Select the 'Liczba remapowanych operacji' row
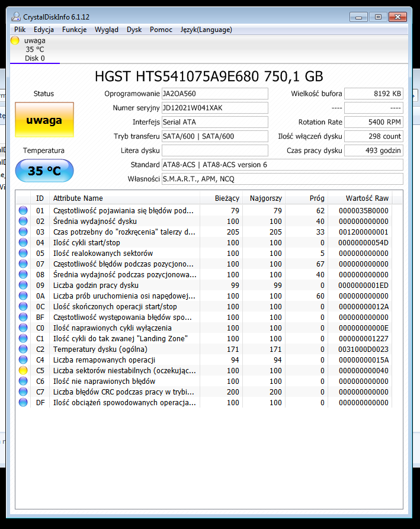This screenshot has width=420, height=529. click(x=204, y=360)
